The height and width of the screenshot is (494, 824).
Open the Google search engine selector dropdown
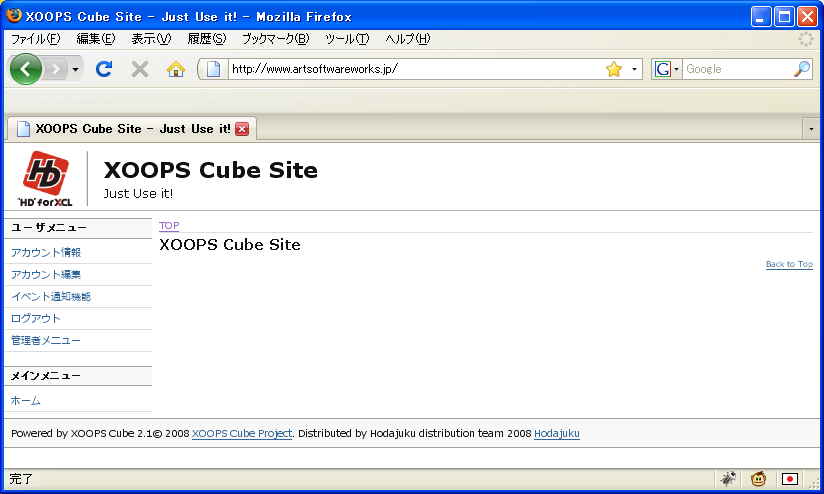(665, 69)
